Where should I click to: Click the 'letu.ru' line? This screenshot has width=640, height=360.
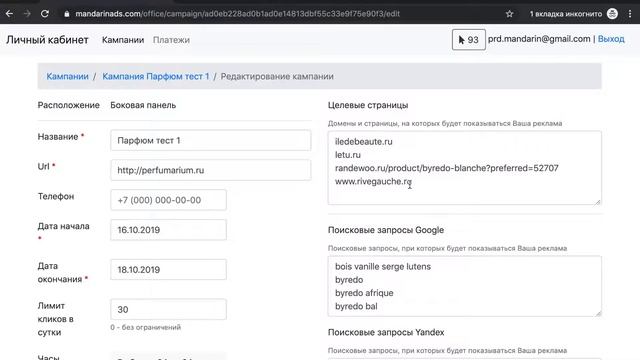348,155
